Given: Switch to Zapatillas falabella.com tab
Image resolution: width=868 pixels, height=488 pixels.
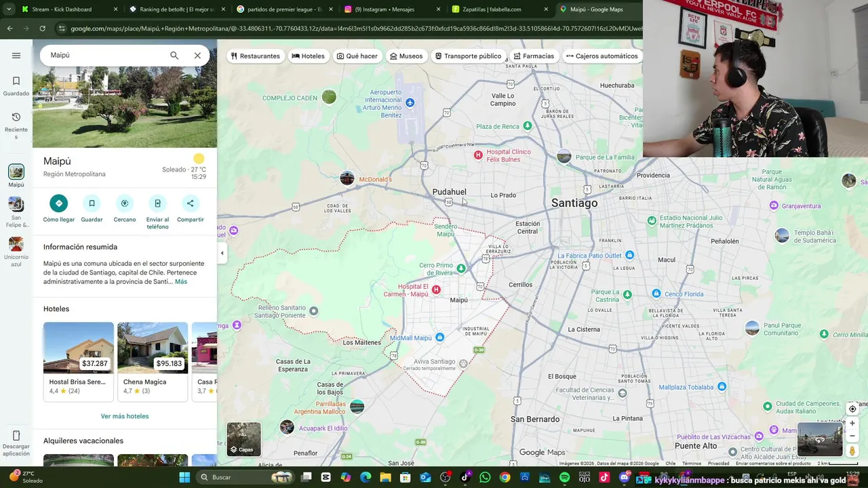Looking at the screenshot, I should click(500, 9).
